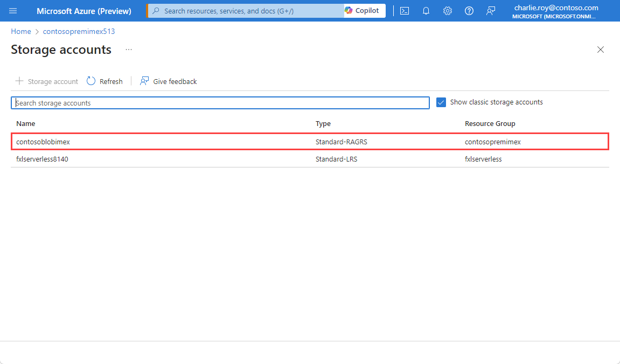Toggle Show classic storage accounts checkbox
The height and width of the screenshot is (364, 620).
[x=441, y=102]
